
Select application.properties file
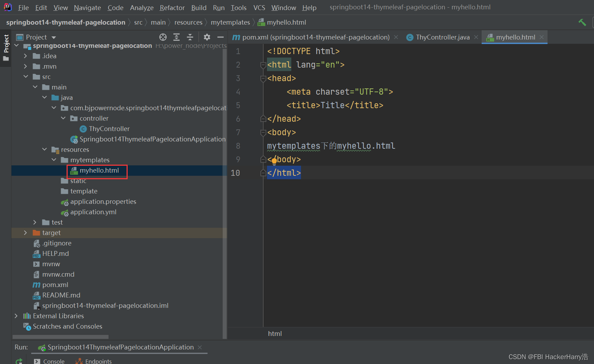(103, 201)
